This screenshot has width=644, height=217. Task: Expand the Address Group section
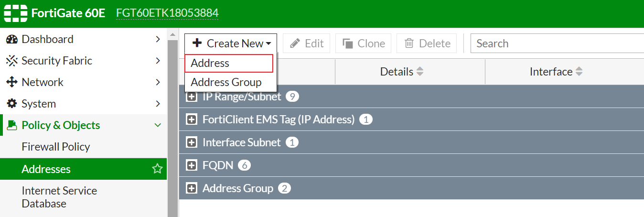point(192,188)
